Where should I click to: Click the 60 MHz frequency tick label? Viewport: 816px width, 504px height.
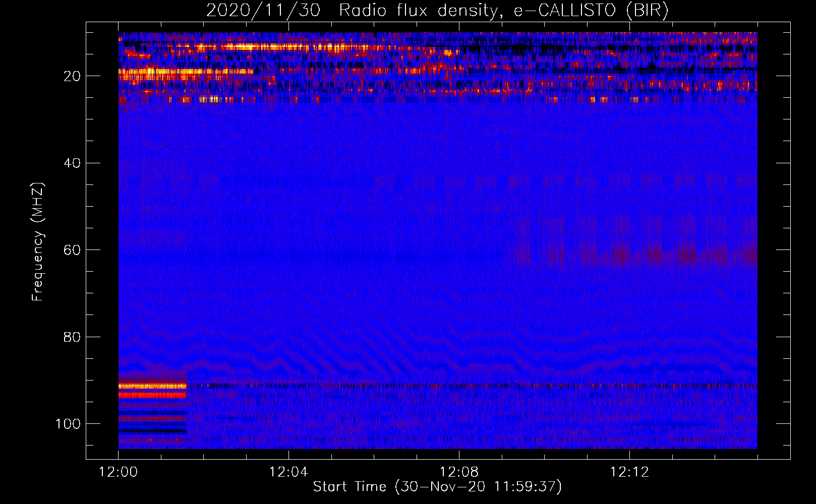(72, 250)
